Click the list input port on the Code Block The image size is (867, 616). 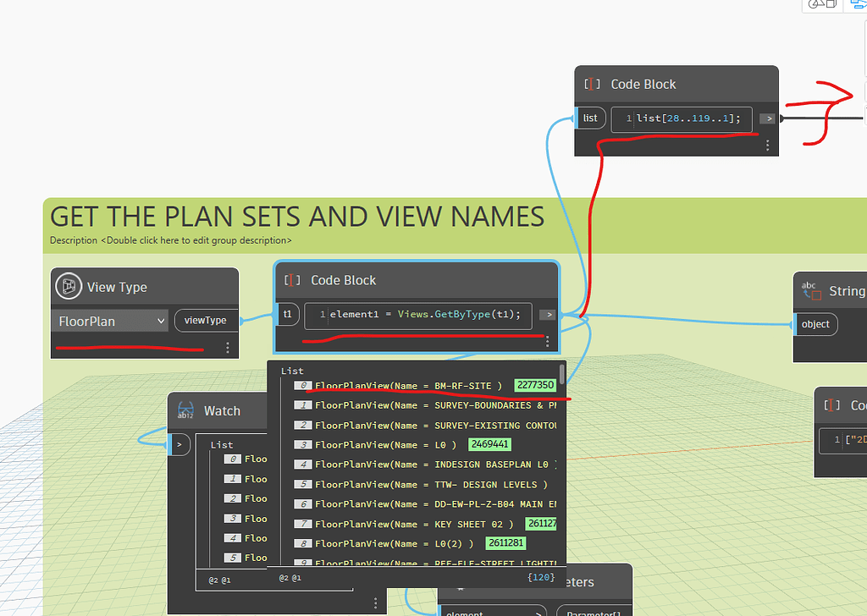tap(590, 118)
